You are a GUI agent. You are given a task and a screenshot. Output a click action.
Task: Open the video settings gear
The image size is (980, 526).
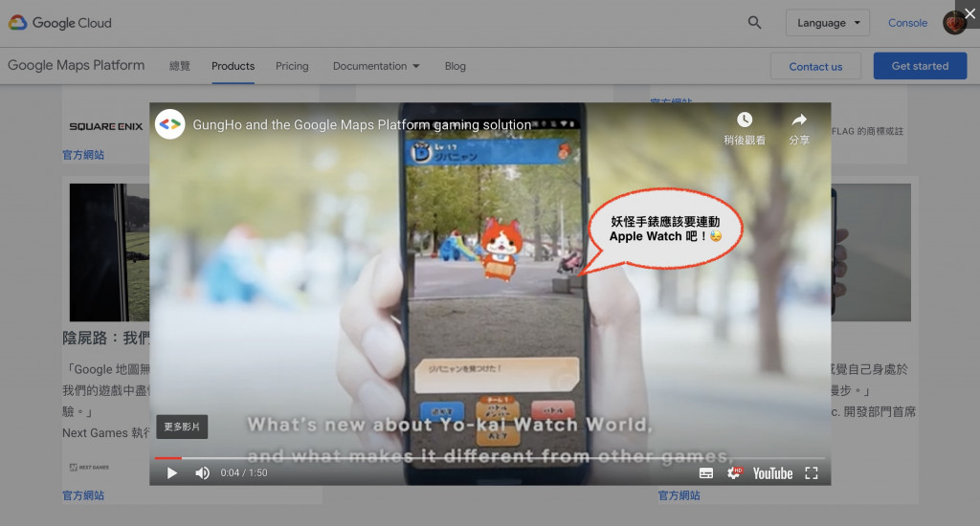coord(734,472)
